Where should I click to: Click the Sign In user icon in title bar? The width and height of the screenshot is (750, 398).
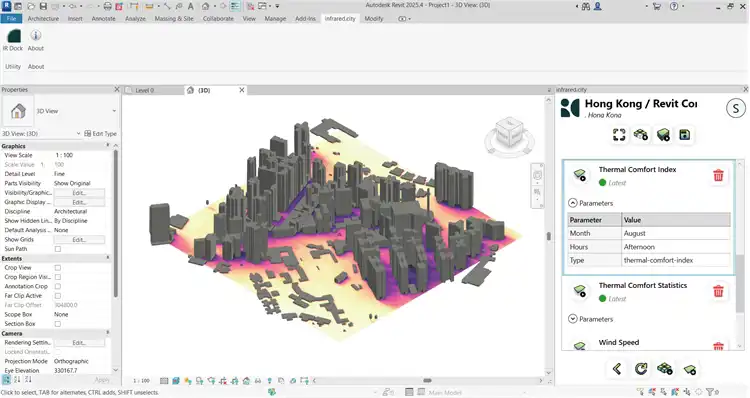pos(597,6)
